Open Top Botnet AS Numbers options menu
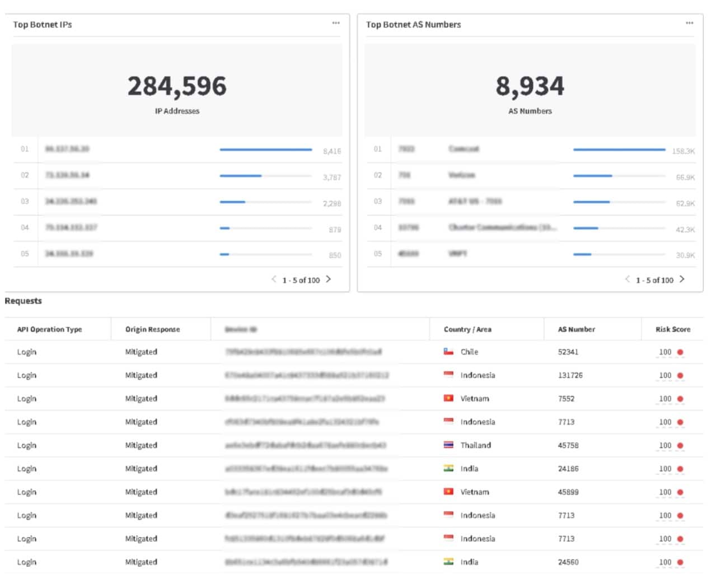 coord(689,24)
